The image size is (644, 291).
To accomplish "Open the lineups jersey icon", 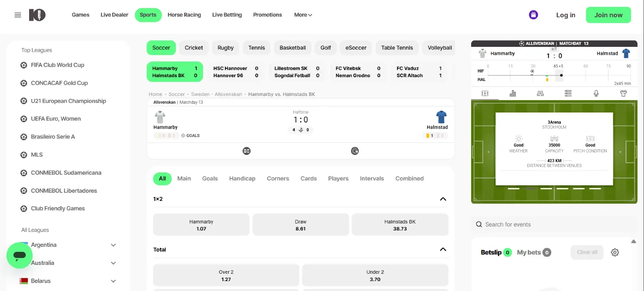I will [624, 93].
